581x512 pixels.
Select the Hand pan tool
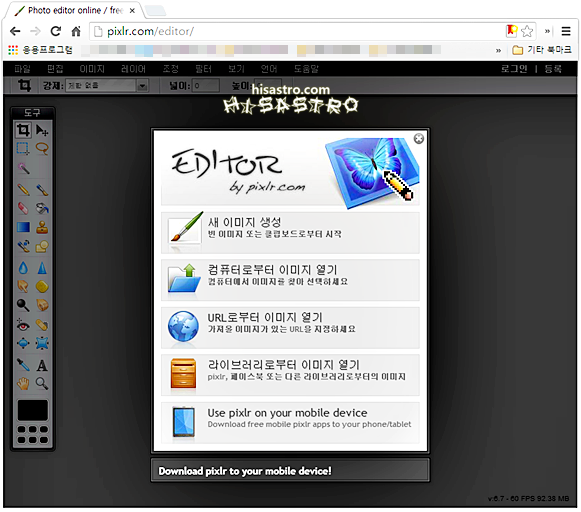23,383
